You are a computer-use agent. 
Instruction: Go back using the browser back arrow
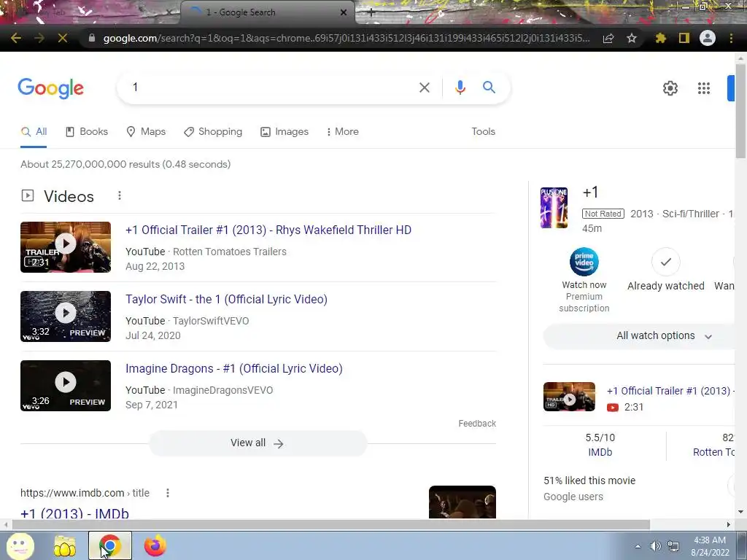point(16,38)
